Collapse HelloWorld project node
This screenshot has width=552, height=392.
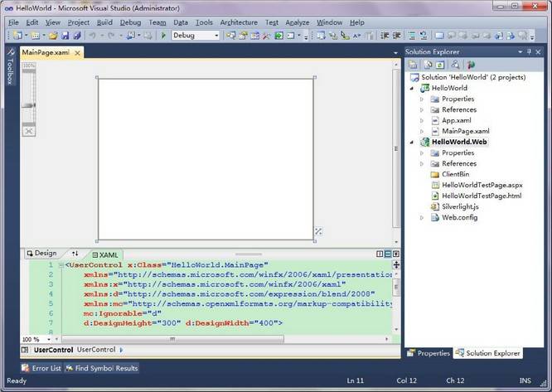click(412, 89)
